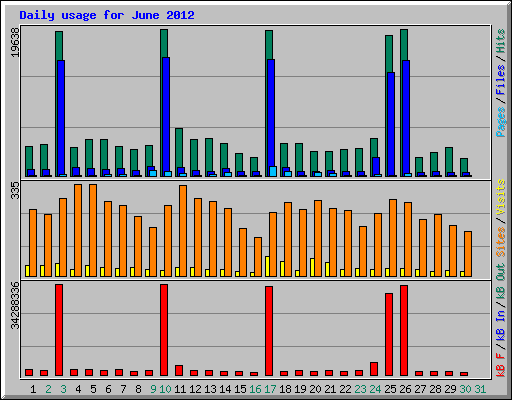Screen dimensions: 512x400
Task: Select the blue files bar for day 10
Action: coord(166,117)
